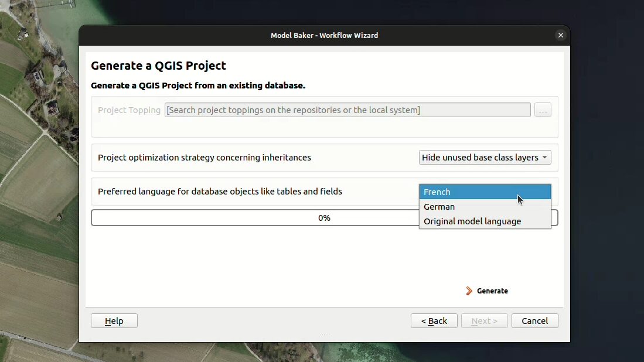
Task: Cancel the workflow wizard
Action: click(x=534, y=321)
